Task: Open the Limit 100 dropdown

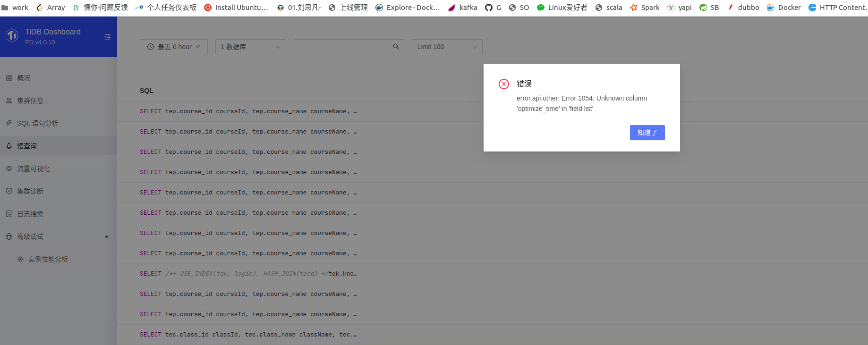Action: 447,47
